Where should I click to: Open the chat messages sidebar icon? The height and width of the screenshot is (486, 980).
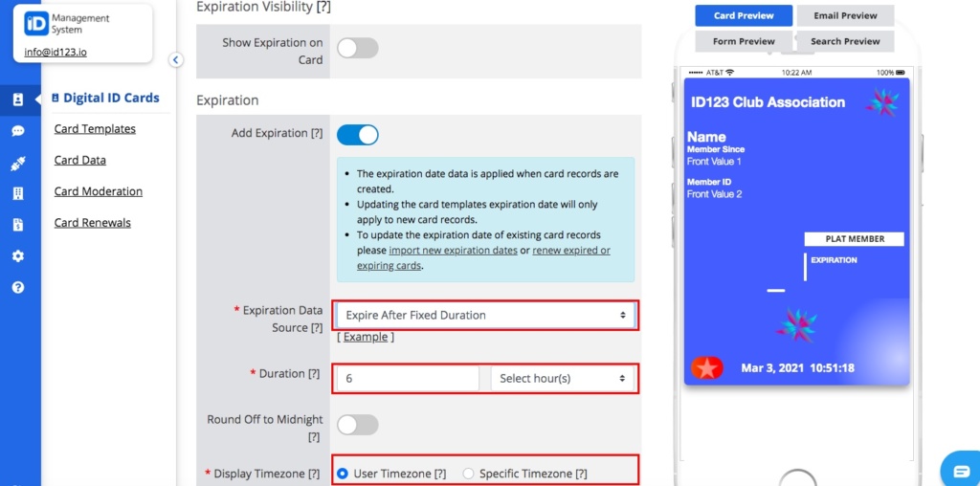(x=18, y=130)
